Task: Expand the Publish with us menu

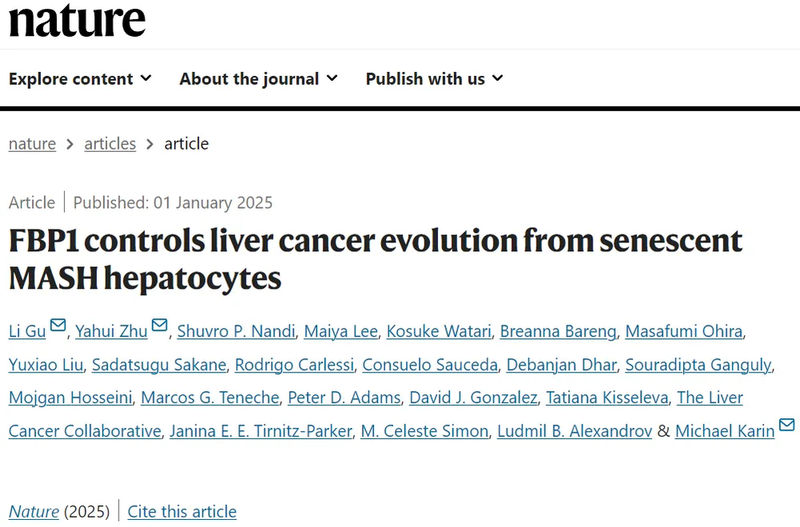Action: click(x=434, y=78)
